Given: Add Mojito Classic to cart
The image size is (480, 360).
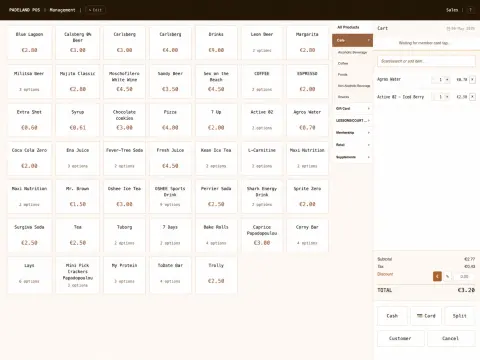Looking at the screenshot, I should [78, 82].
